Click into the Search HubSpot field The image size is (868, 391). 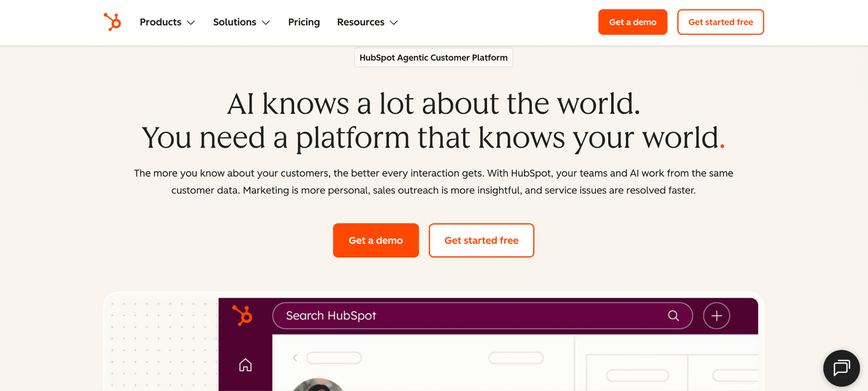[x=483, y=316]
